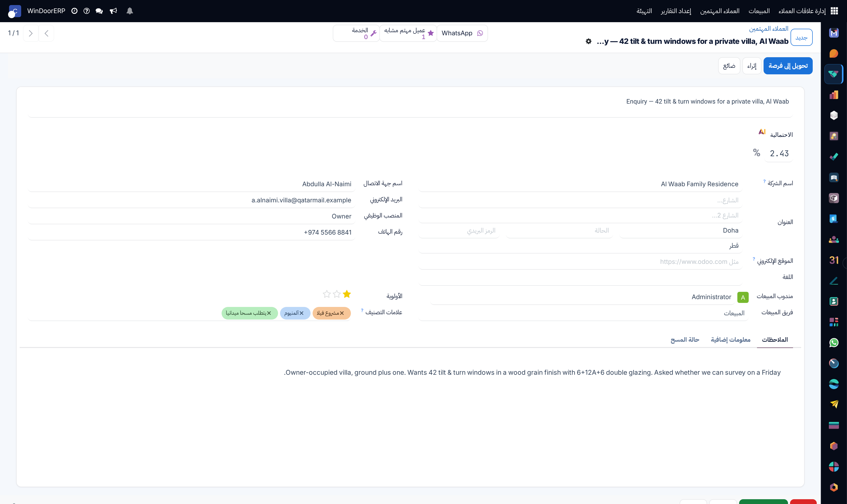Screen dimensions: 847x504
Task: Open the megaphone announcements icon
Action: (x=113, y=11)
